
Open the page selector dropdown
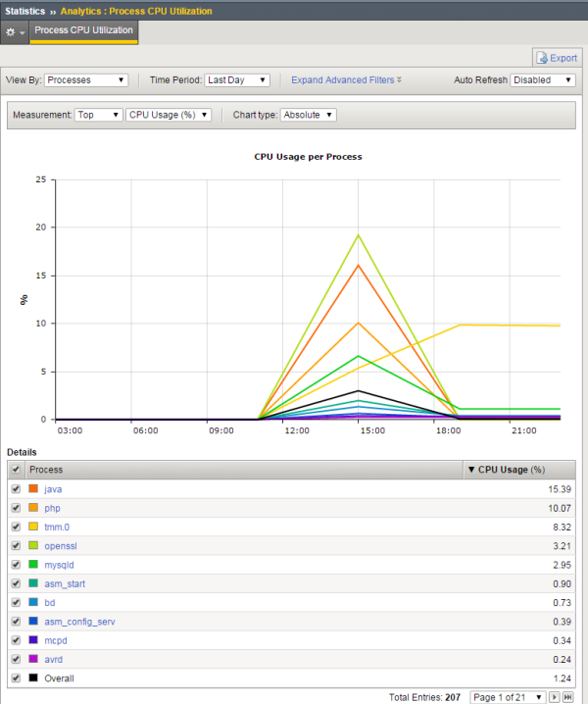[x=508, y=696]
